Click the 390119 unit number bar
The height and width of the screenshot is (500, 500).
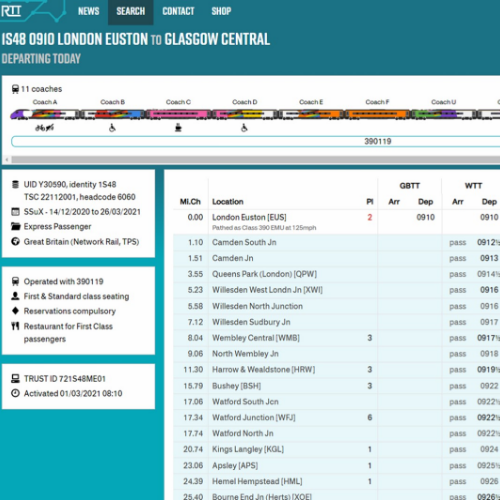[255, 141]
